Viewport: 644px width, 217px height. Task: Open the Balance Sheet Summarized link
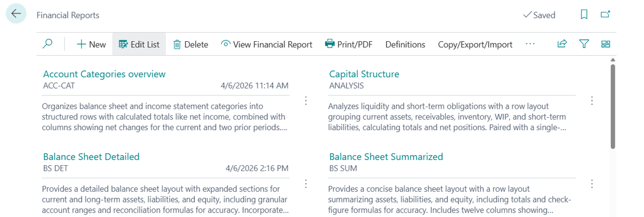[386, 157]
